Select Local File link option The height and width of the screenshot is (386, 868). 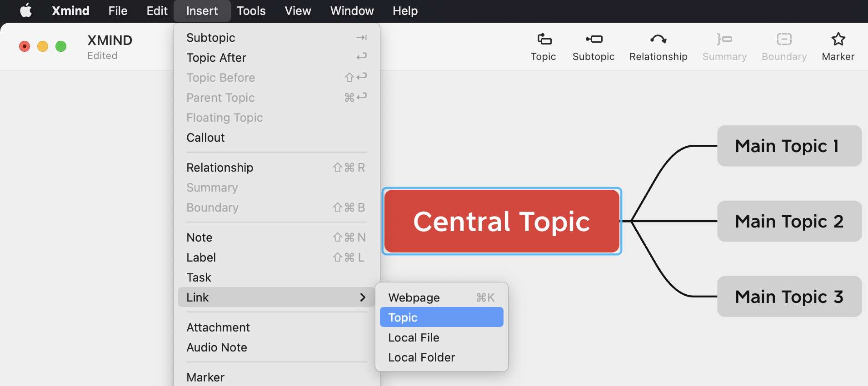click(x=441, y=337)
